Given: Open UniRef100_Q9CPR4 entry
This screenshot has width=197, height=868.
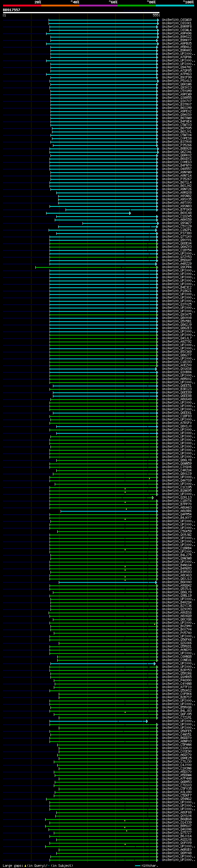Looking at the screenshot, I should click(177, 267).
